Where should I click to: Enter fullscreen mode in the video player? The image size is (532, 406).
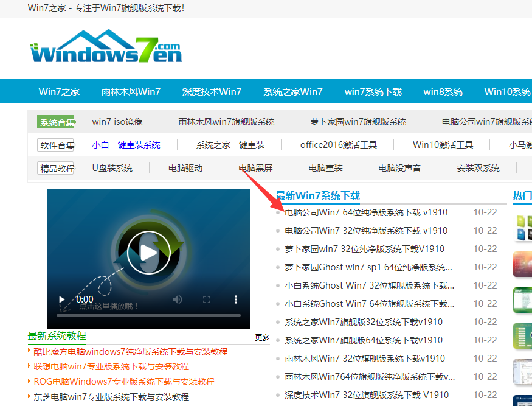(x=207, y=299)
